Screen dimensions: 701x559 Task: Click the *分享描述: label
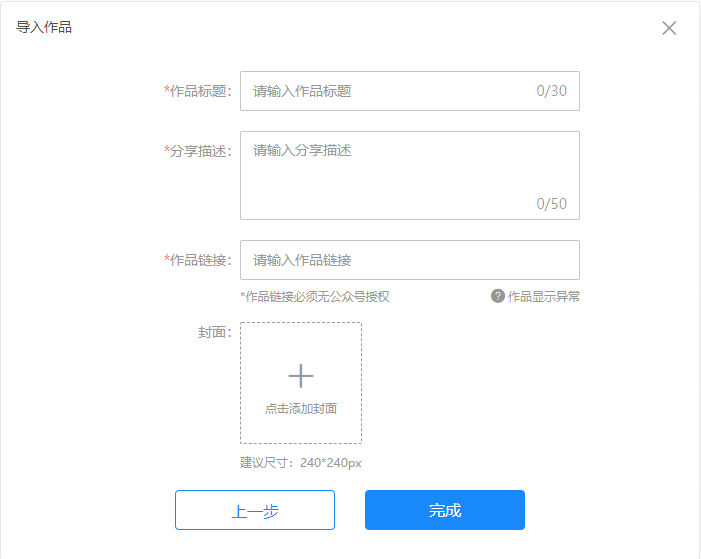198,151
